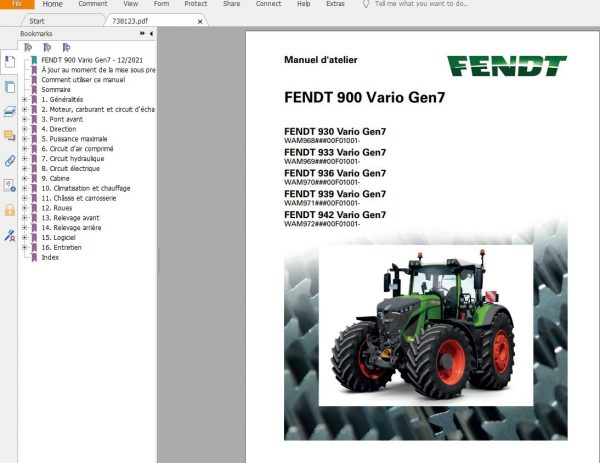The image size is (600, 463).
Task: Expand the '3. Pont avant' bookmark
Action: point(24,119)
